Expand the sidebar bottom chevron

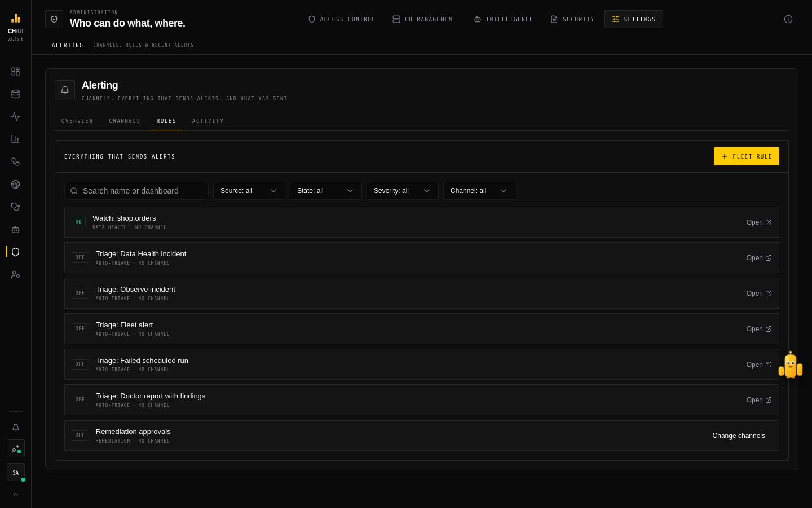pyautogui.click(x=16, y=494)
